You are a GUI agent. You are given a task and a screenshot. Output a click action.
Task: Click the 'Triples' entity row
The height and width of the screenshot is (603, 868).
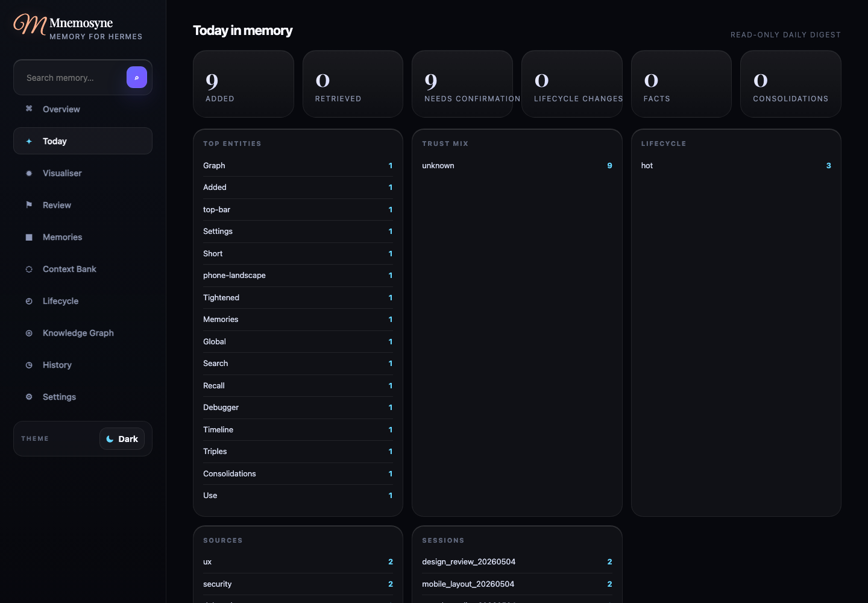click(x=298, y=452)
